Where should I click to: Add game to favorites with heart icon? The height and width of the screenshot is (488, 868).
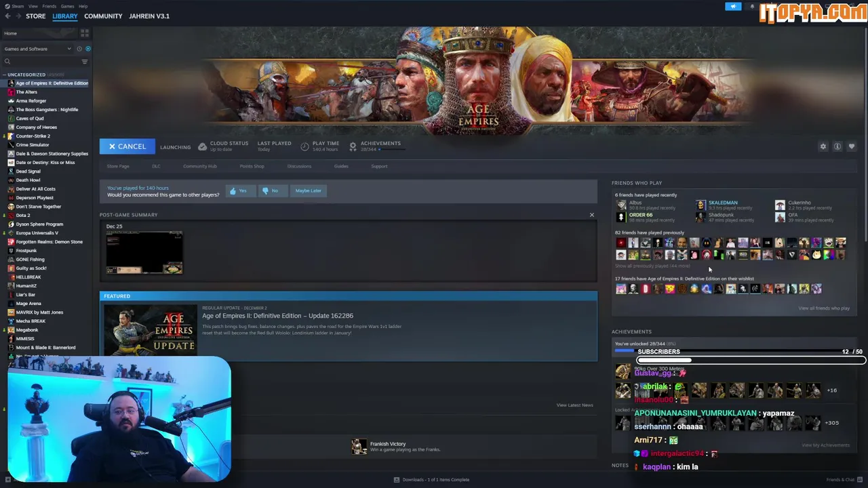pos(852,146)
